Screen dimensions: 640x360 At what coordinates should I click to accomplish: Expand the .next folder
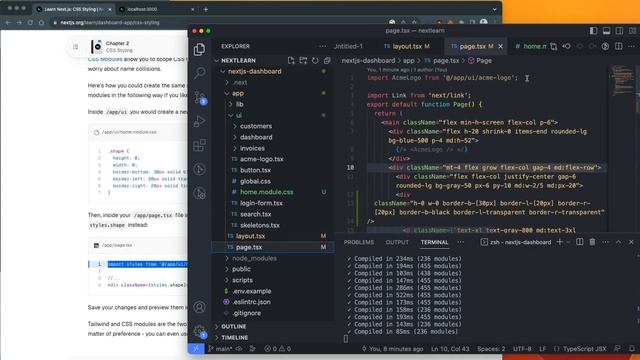pyautogui.click(x=227, y=82)
